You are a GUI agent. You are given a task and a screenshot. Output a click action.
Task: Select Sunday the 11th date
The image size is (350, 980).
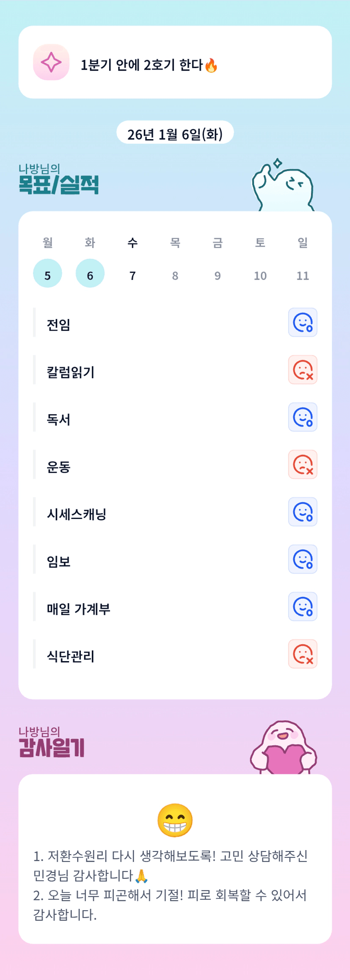point(303,275)
